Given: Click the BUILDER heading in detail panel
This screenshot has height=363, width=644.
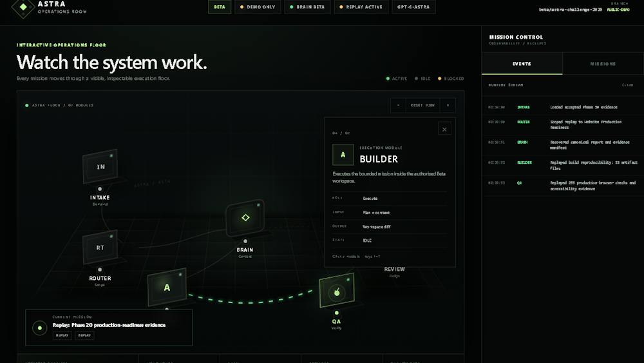Looking at the screenshot, I should click(379, 159).
